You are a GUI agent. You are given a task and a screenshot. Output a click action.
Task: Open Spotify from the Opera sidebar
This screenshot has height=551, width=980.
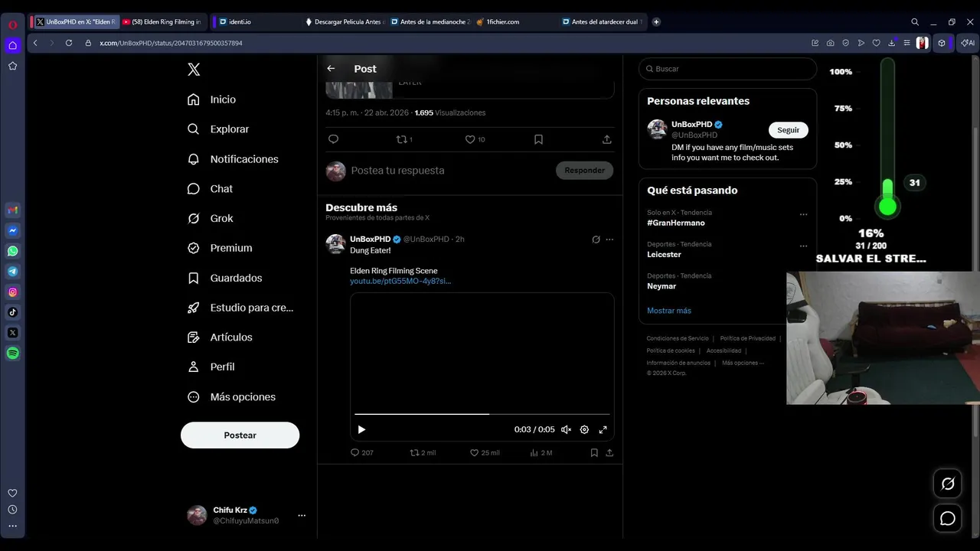12,354
